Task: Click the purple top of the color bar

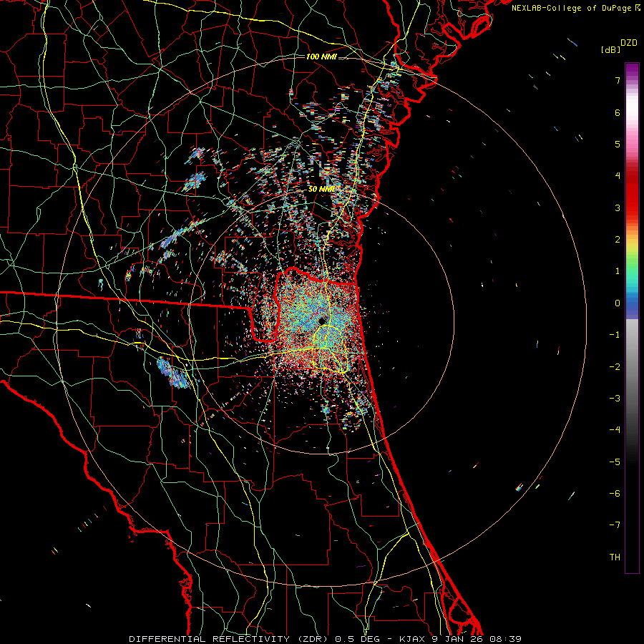Action: [632, 70]
